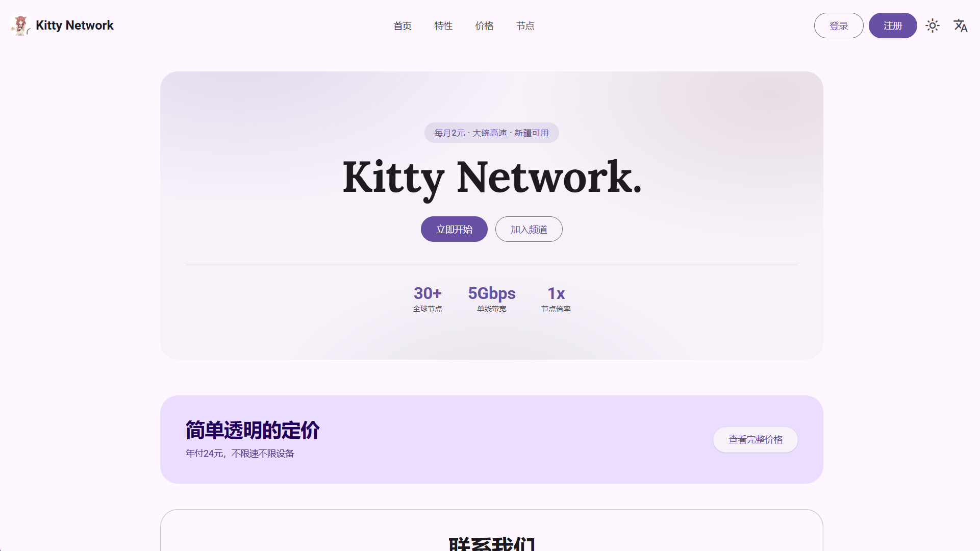Click the 简单透明的定价 heading

[253, 430]
